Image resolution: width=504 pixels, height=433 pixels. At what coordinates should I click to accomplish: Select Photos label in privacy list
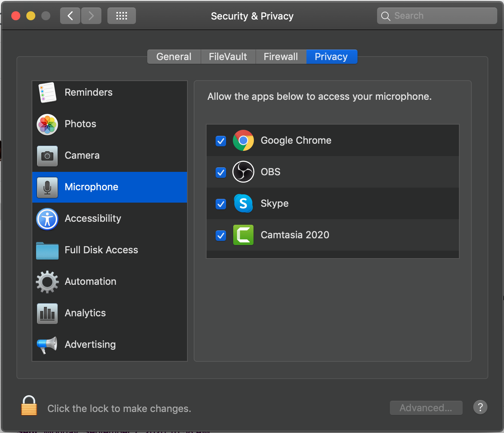(80, 124)
